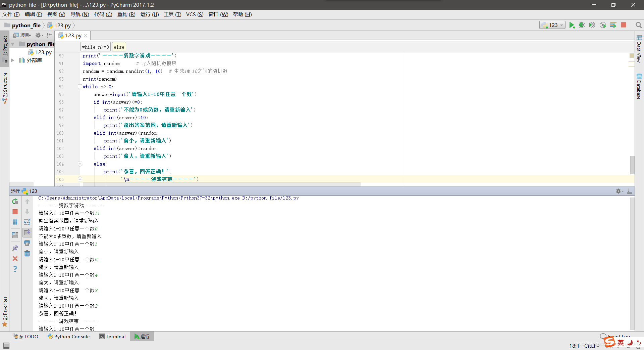Click the concurrency diagram run icon
The width and height of the screenshot is (644, 350).
(613, 25)
